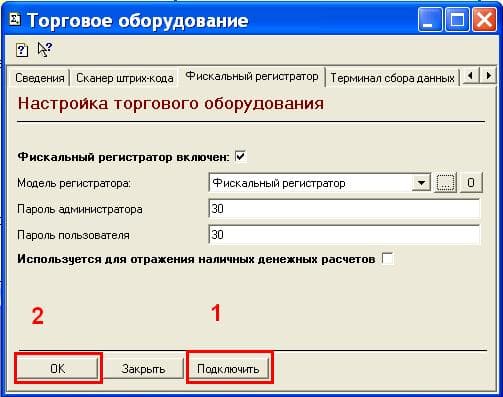Click the Настройка торгового оборудования heading
The height and width of the screenshot is (397, 503).
pos(171,103)
